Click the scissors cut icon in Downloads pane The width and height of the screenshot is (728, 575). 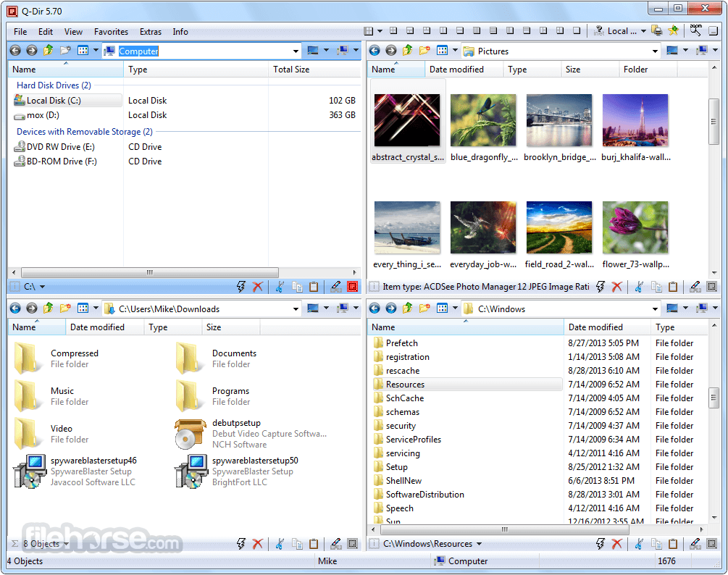point(279,544)
